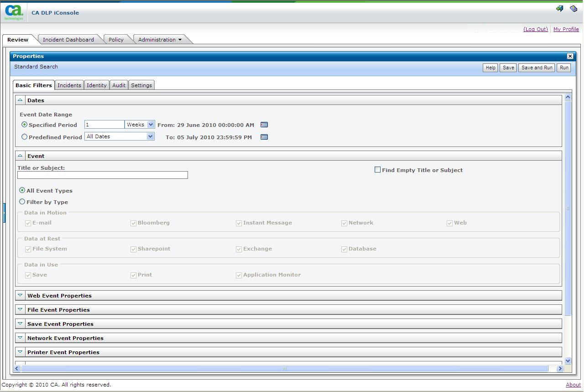The image size is (585, 392).
Task: Open help via the book icon
Action: [x=573, y=8]
